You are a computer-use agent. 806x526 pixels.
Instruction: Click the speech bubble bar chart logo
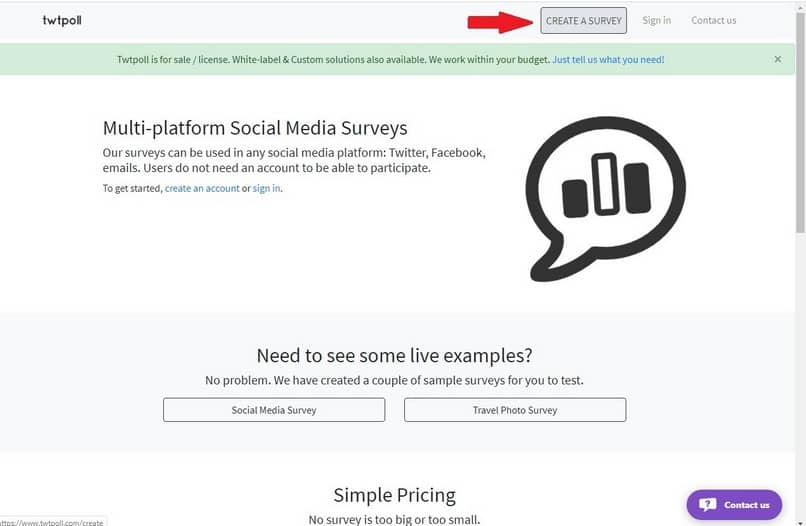click(x=605, y=199)
